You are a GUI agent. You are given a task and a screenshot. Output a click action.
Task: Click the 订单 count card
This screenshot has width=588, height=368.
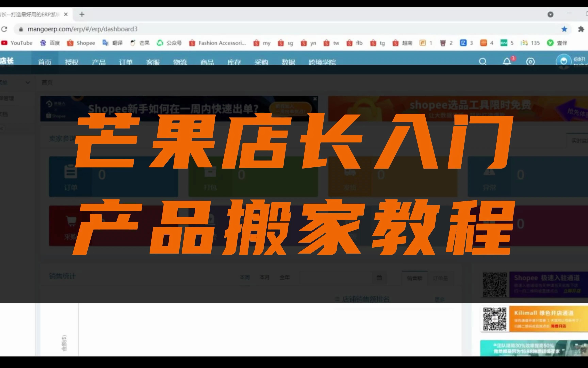(113, 177)
